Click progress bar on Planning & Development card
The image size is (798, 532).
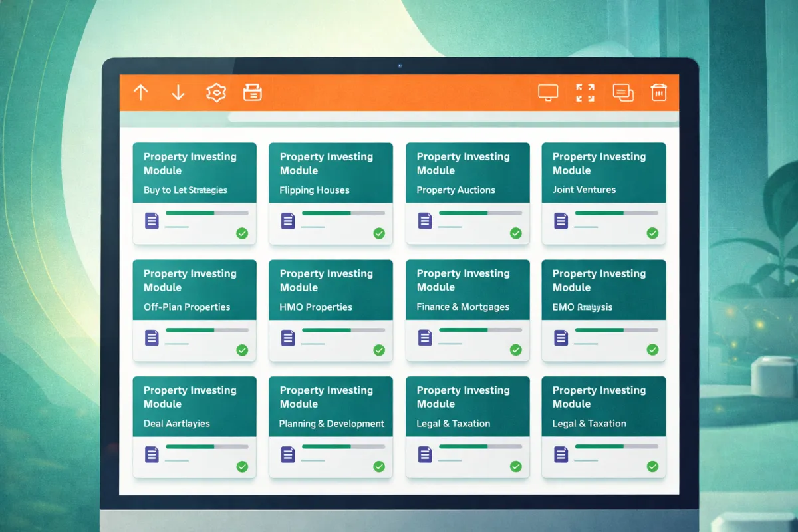click(x=343, y=446)
